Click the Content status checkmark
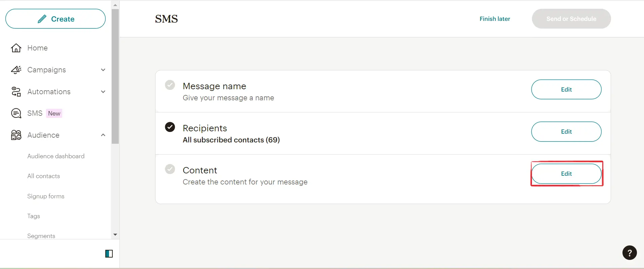 tap(170, 169)
